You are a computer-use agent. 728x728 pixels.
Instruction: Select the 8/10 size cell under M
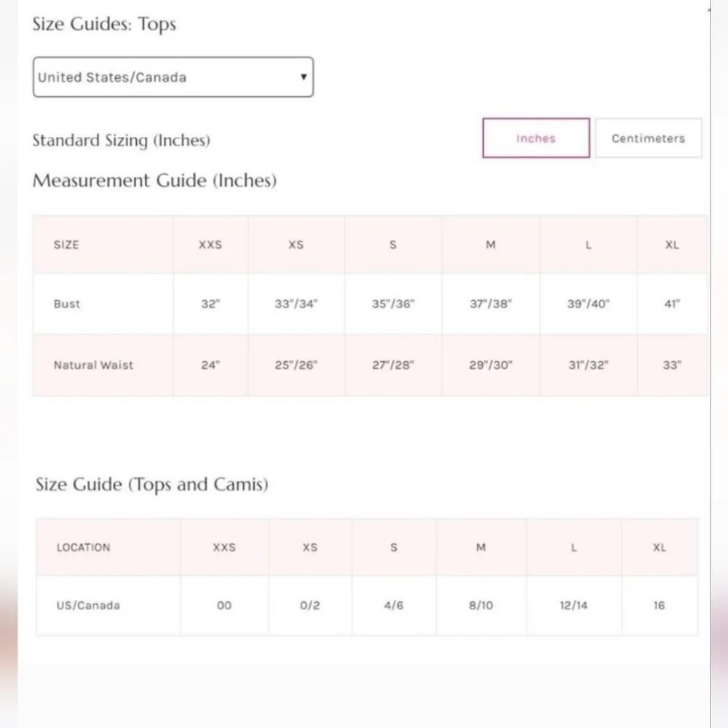[481, 606]
